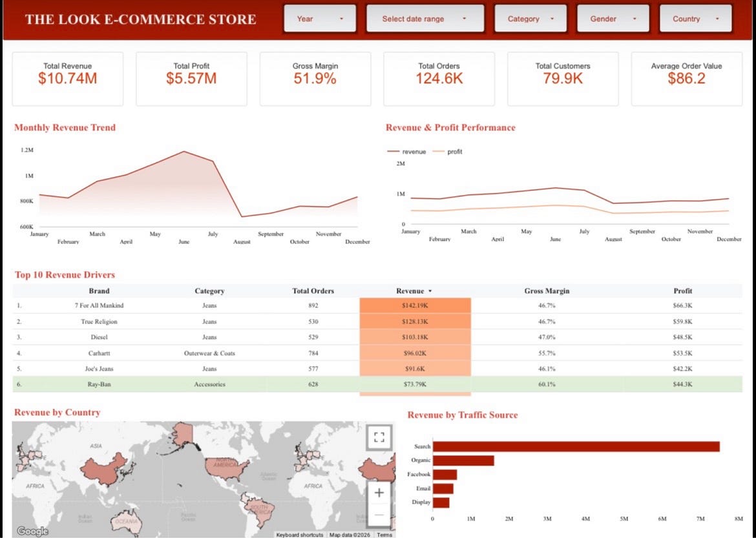Click the 892 total orders cell
The height and width of the screenshot is (538, 756).
point(313,305)
